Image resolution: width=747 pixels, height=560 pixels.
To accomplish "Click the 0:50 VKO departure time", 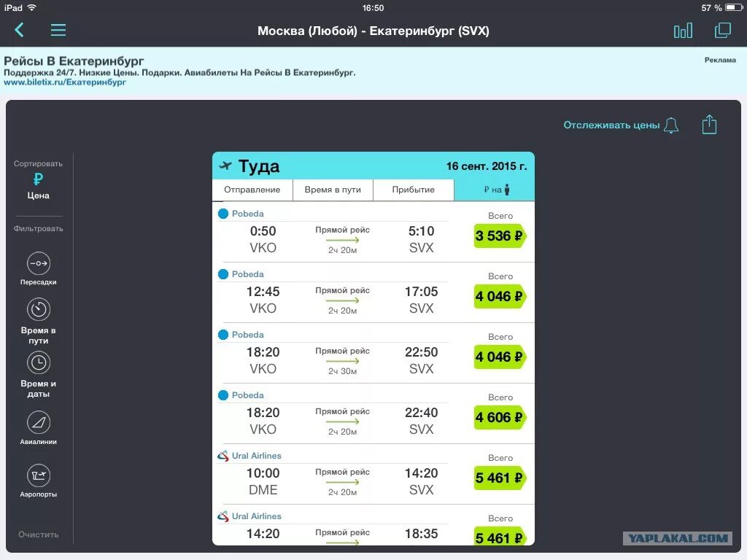I will coord(263,239).
